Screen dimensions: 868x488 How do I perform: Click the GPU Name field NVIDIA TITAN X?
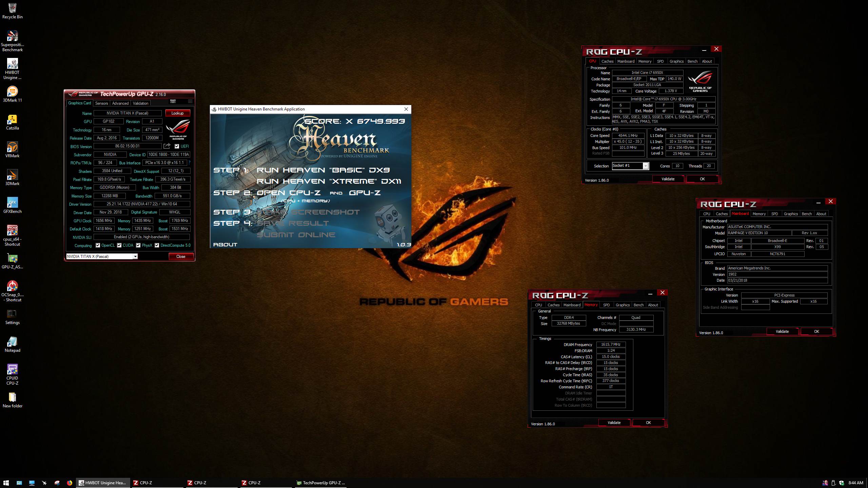click(127, 113)
